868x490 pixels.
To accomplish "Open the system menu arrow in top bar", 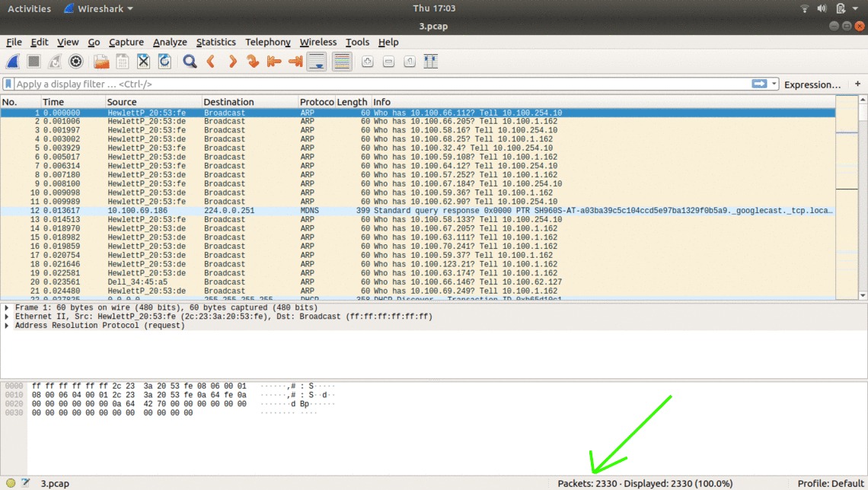I will click(855, 8).
